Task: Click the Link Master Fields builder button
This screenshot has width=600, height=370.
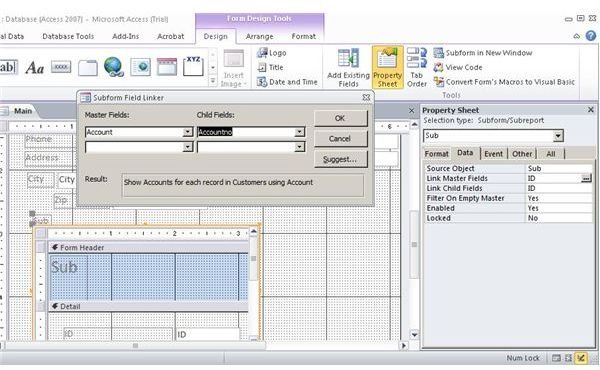Action: click(x=586, y=178)
